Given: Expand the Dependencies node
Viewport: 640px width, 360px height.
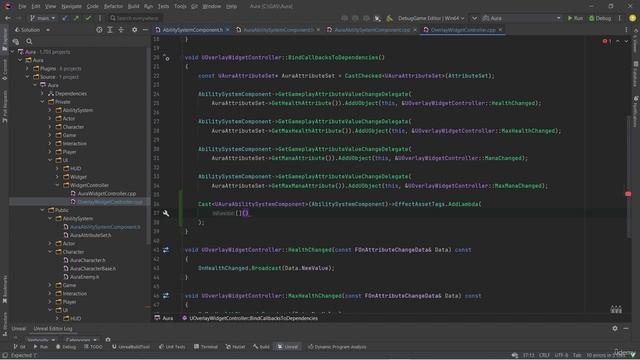Looking at the screenshot, I should click(x=42, y=93).
